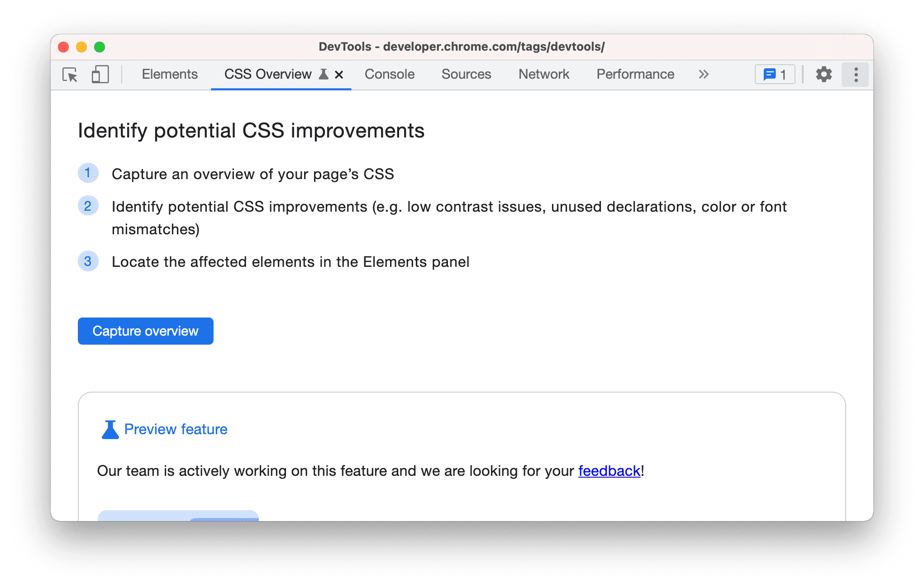Toggle the device toolbar icon

coord(99,75)
